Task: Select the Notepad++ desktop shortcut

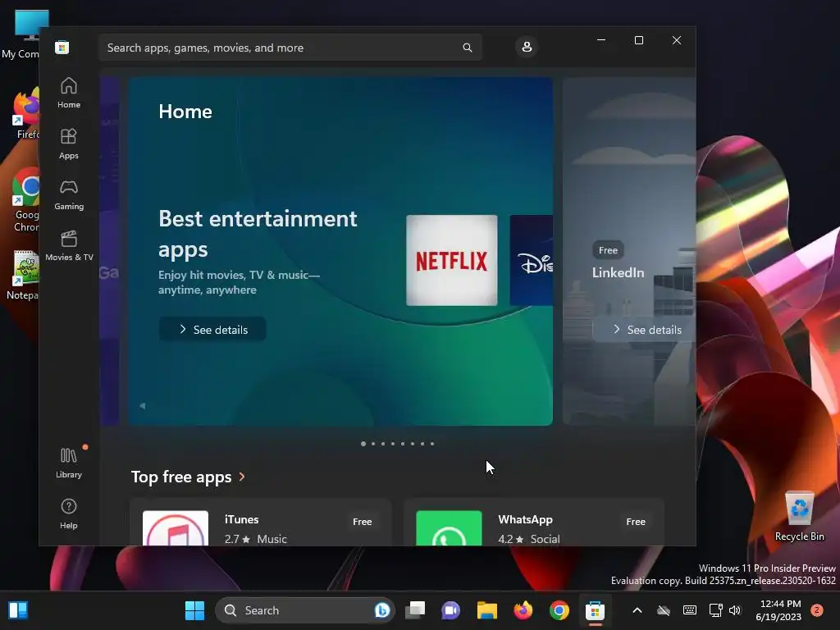Action: point(24,275)
